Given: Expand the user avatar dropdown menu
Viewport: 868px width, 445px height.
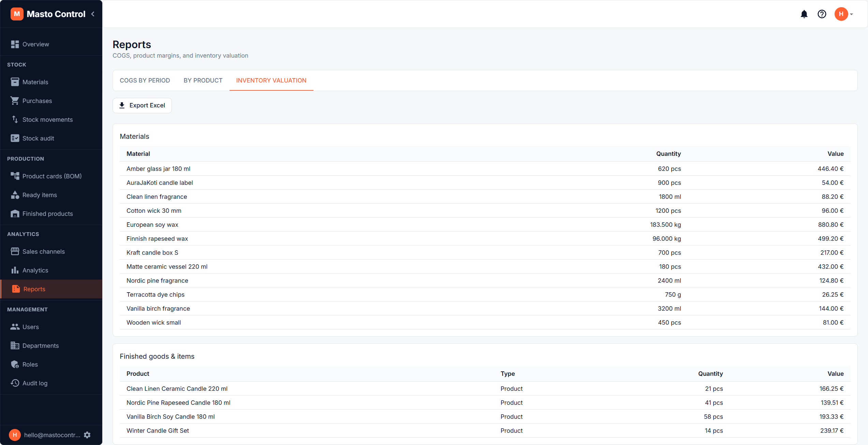Looking at the screenshot, I should [844, 14].
